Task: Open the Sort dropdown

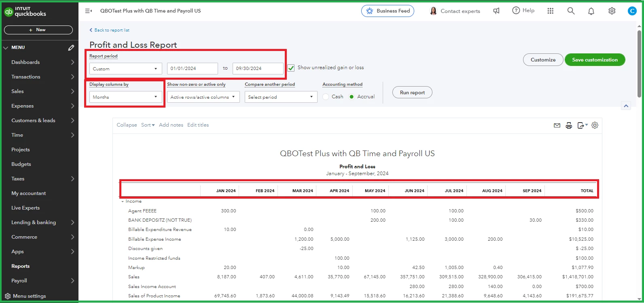Action: [148, 125]
